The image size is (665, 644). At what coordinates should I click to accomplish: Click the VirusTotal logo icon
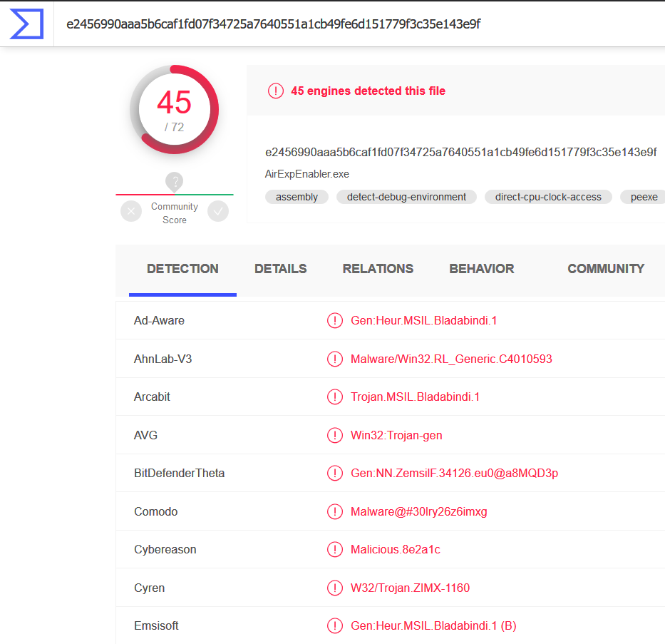(x=26, y=24)
